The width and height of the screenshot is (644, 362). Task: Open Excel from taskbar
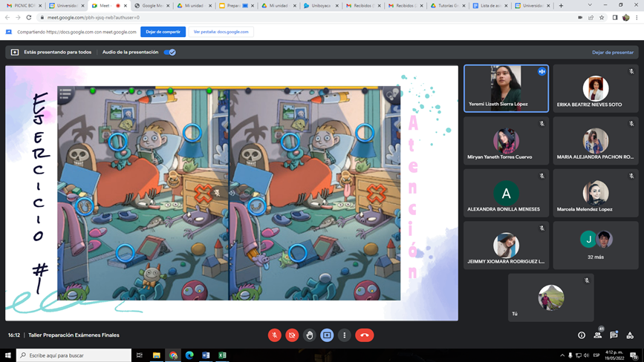coord(222,355)
